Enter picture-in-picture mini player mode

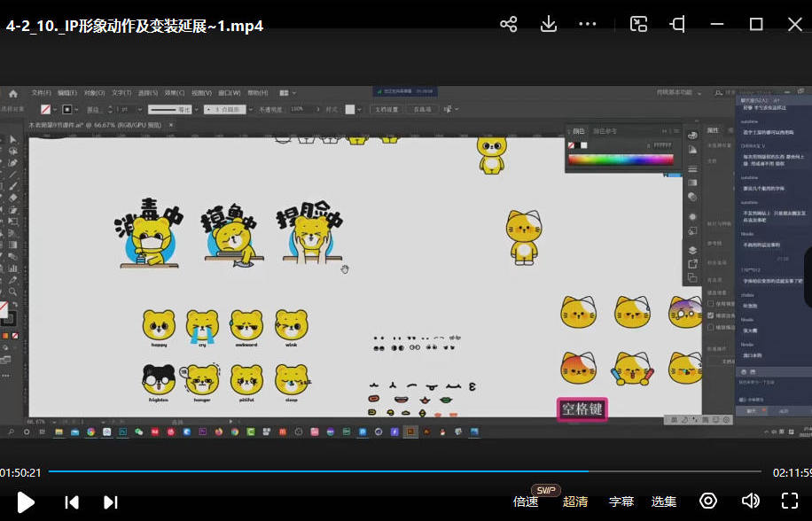[638, 24]
